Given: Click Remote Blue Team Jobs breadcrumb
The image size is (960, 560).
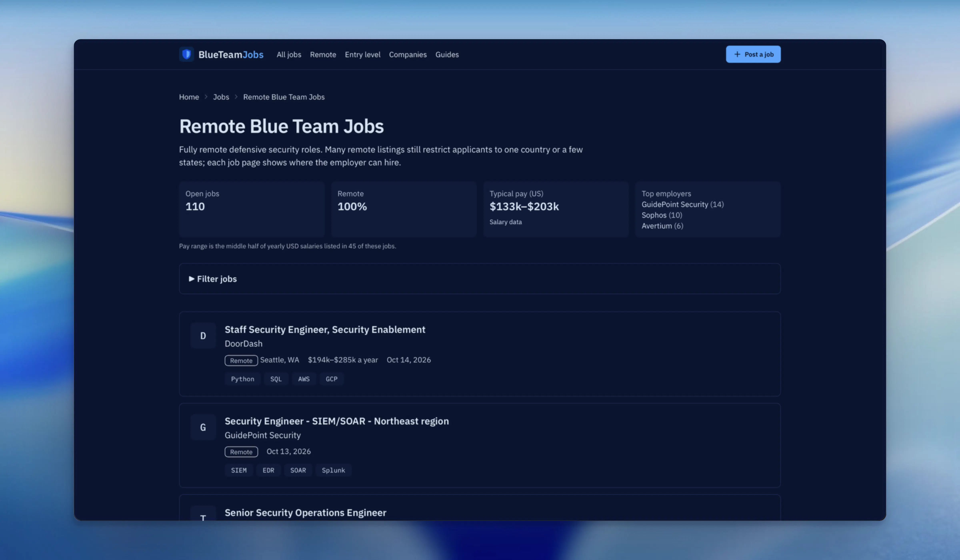Looking at the screenshot, I should click(284, 97).
